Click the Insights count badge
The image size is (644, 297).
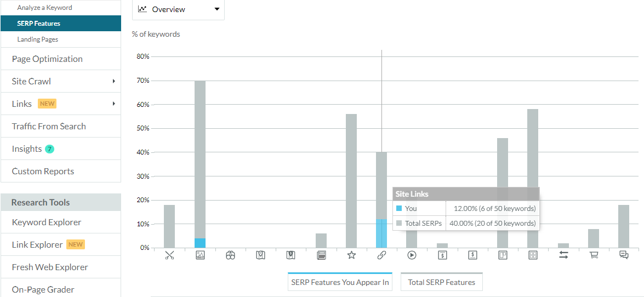coord(49,149)
